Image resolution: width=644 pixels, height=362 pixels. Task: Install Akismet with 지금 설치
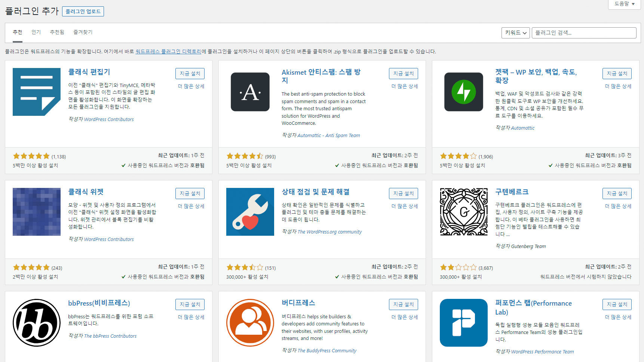click(404, 74)
